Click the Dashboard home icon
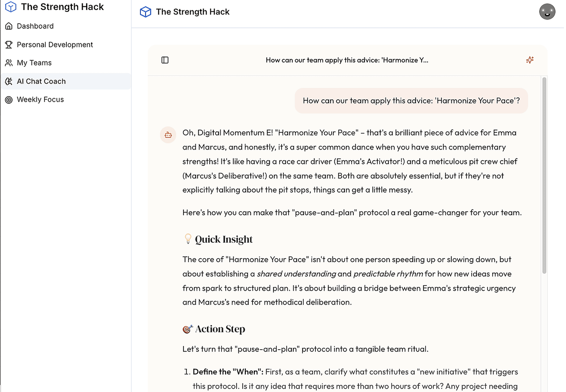The image size is (566, 392). coord(9,26)
